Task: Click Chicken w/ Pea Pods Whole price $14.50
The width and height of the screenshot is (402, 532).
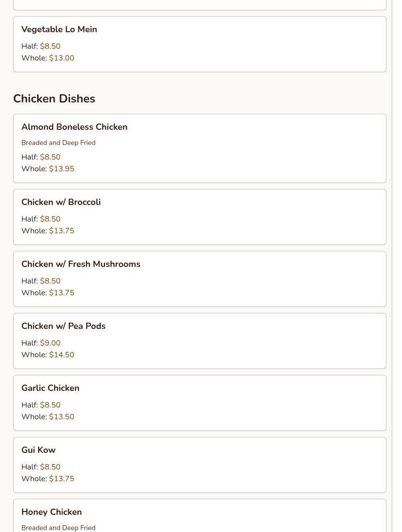Action: click(x=61, y=354)
